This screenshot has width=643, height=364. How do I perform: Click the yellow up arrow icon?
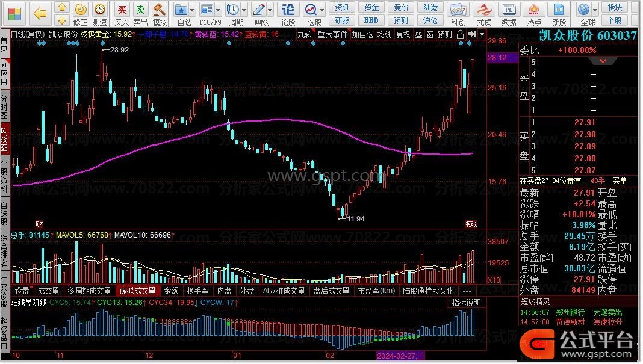(62, 7)
